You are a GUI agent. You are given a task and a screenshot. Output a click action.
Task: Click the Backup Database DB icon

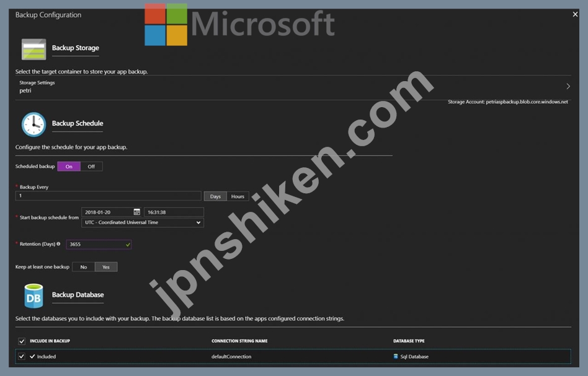point(33,296)
